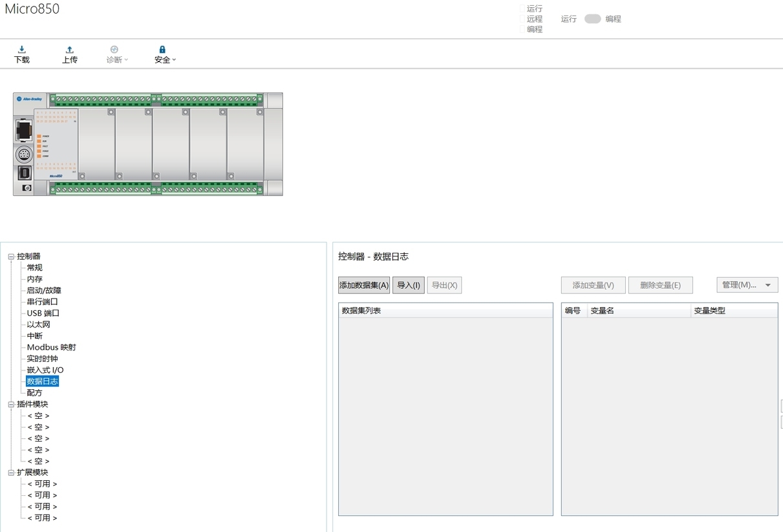This screenshot has height=532, width=783.
Task: Open the 以太网 settings
Action: 39,325
